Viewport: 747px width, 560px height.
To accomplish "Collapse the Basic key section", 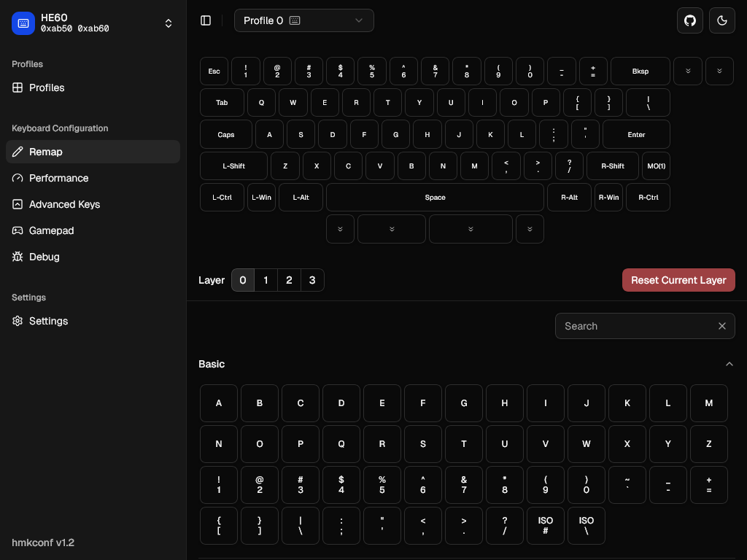I will [x=729, y=364].
